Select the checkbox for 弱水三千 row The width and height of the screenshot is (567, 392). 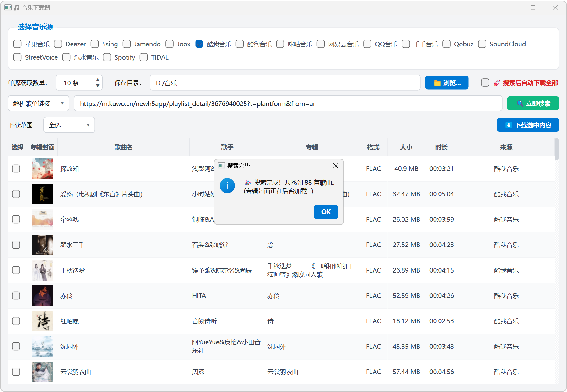(x=16, y=245)
